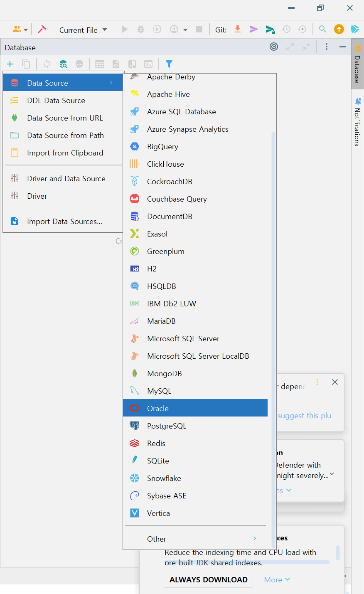Choose Vertica data source
Viewport: 364px width, 594px height.
(195, 513)
